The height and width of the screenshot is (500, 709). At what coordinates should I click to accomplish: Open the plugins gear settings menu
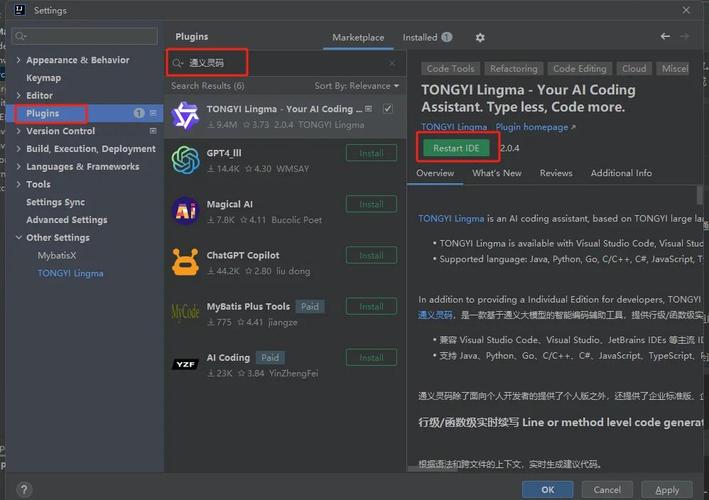pos(480,38)
